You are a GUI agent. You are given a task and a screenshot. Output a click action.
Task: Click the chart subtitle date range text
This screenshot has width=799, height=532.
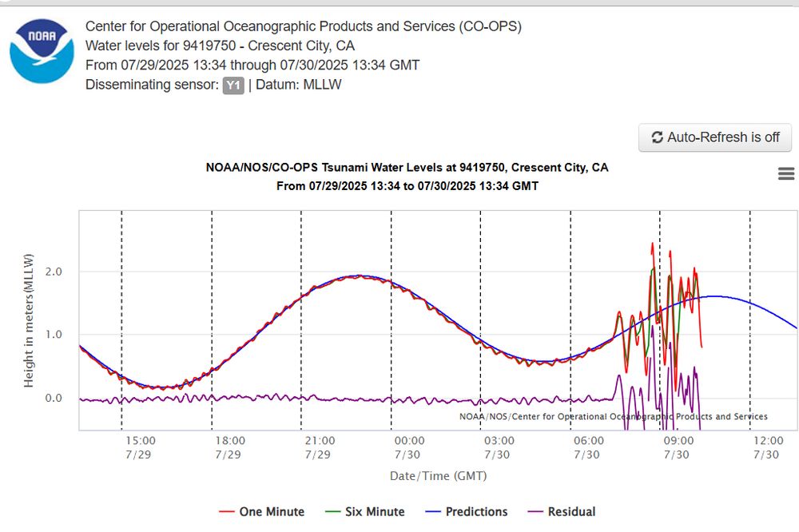(x=407, y=186)
